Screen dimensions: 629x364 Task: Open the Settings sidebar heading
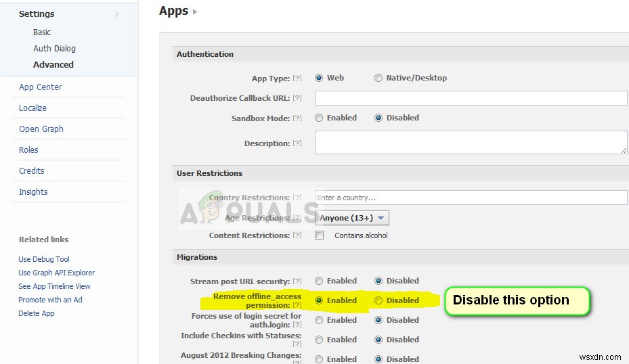coord(37,14)
